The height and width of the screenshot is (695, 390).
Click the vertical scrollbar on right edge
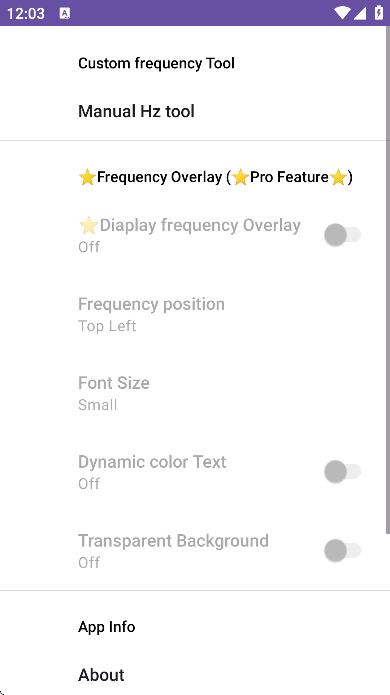point(388,280)
